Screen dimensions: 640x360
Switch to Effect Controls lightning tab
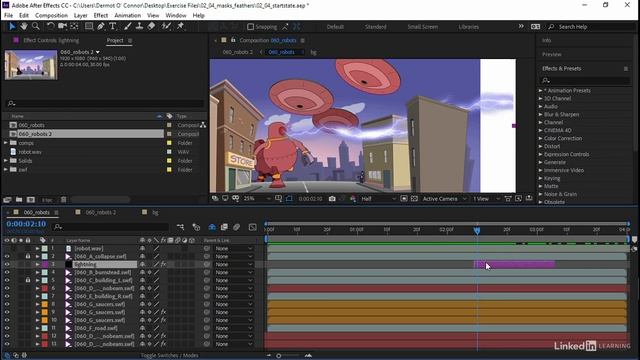(51, 40)
